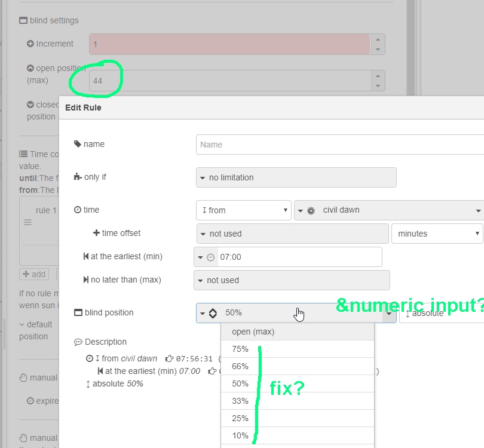Click the pointing hand icon beside 07:56:31
484x448 pixels.
click(x=169, y=358)
